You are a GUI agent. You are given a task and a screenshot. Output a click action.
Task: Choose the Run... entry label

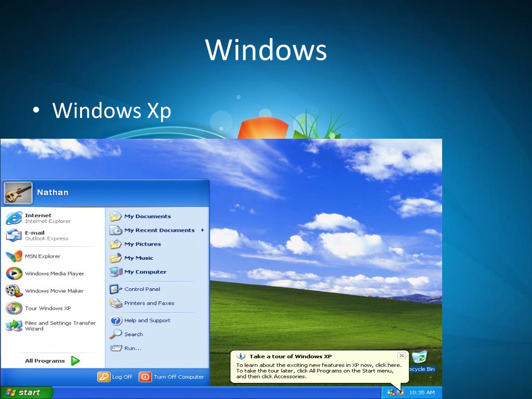point(132,348)
